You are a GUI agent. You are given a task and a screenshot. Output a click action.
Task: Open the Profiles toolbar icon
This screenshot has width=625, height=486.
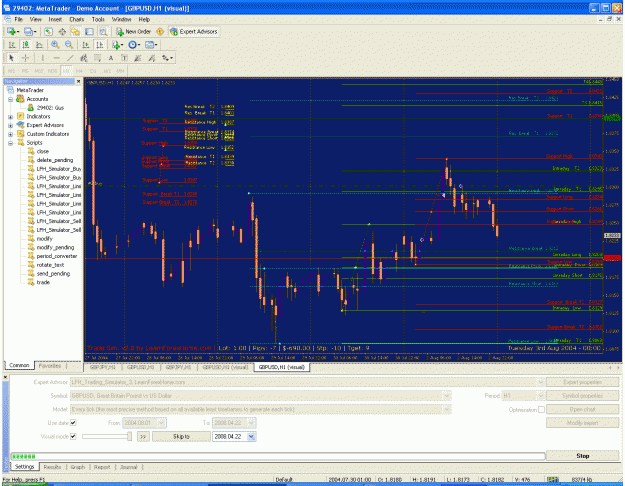(29, 31)
